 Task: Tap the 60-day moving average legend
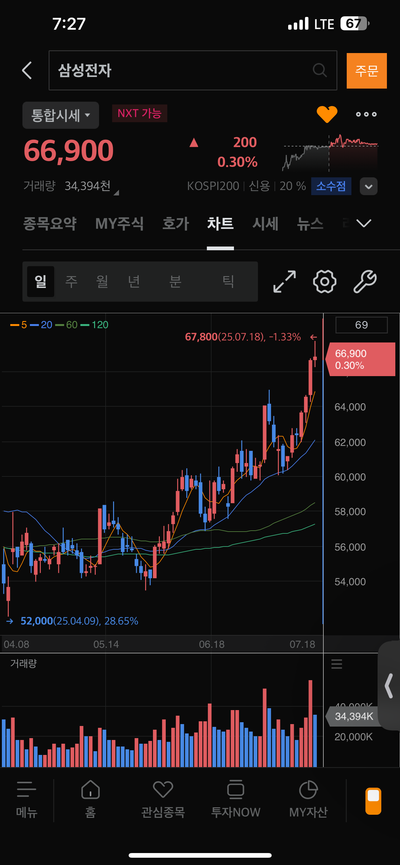pyautogui.click(x=67, y=325)
